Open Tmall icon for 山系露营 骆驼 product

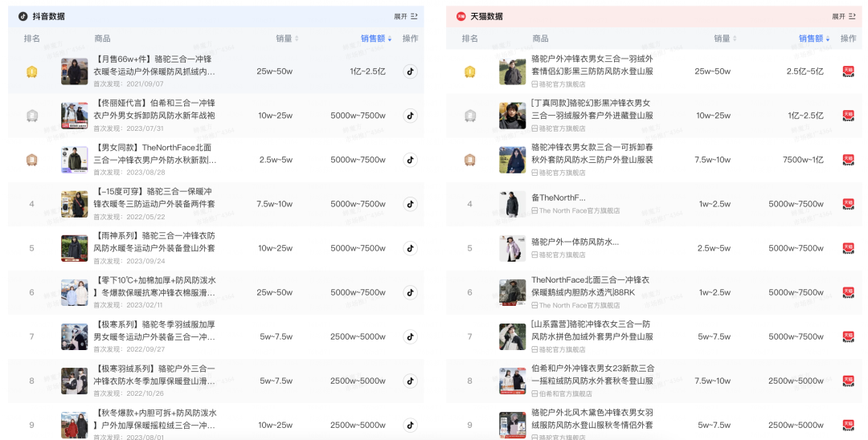click(848, 336)
